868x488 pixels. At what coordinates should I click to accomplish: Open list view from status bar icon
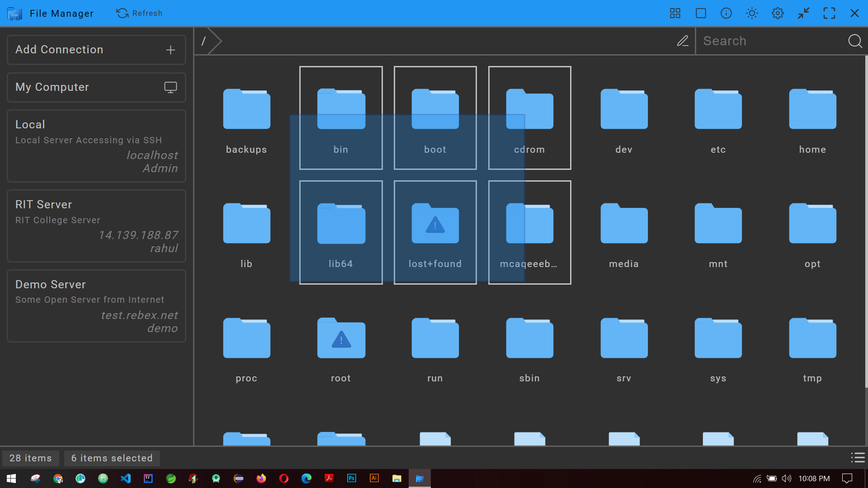[858, 458]
